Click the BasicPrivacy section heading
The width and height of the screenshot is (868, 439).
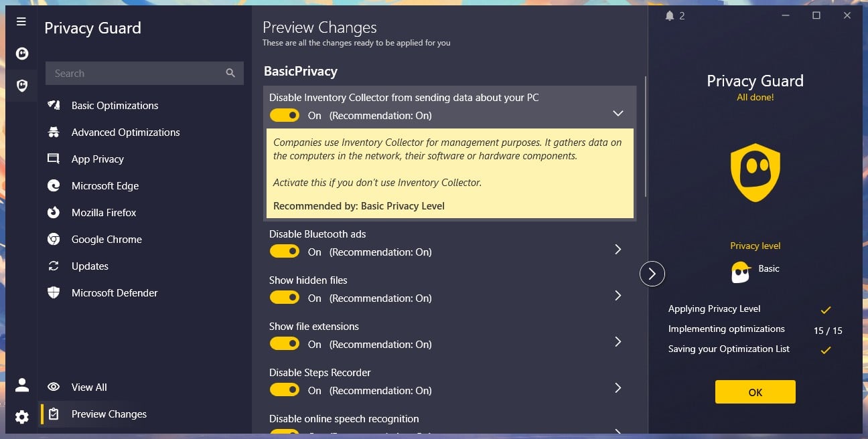tap(301, 71)
